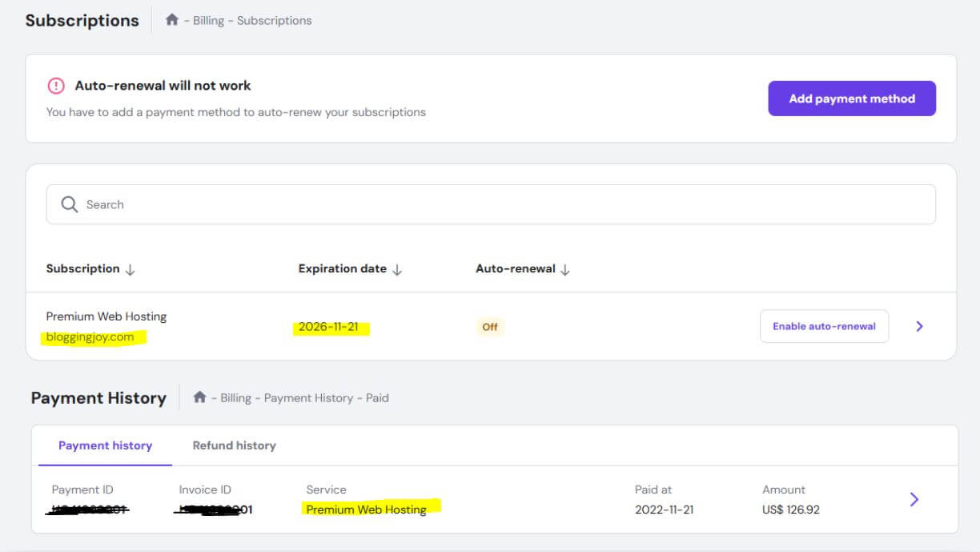Viewport: 980px width, 552px height.
Task: Expand Premium Web Hosting subscription row chevron
Action: click(x=919, y=326)
